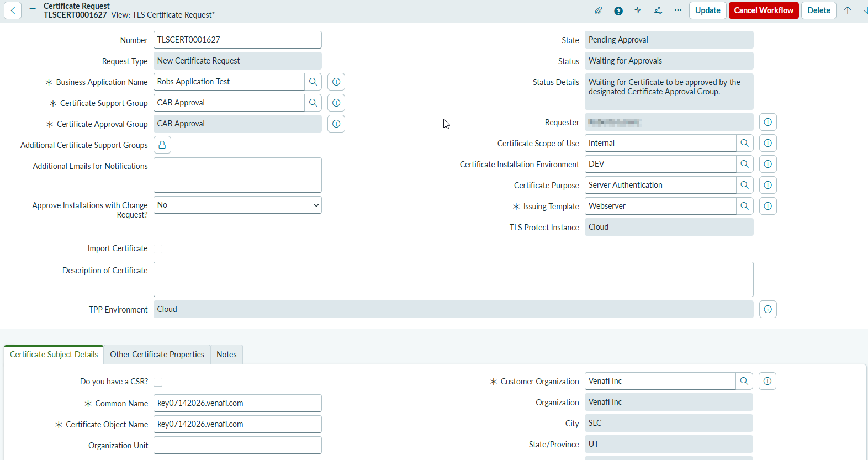The image size is (868, 460).
Task: Search Certificate Installation Environment lookup
Action: point(745,164)
